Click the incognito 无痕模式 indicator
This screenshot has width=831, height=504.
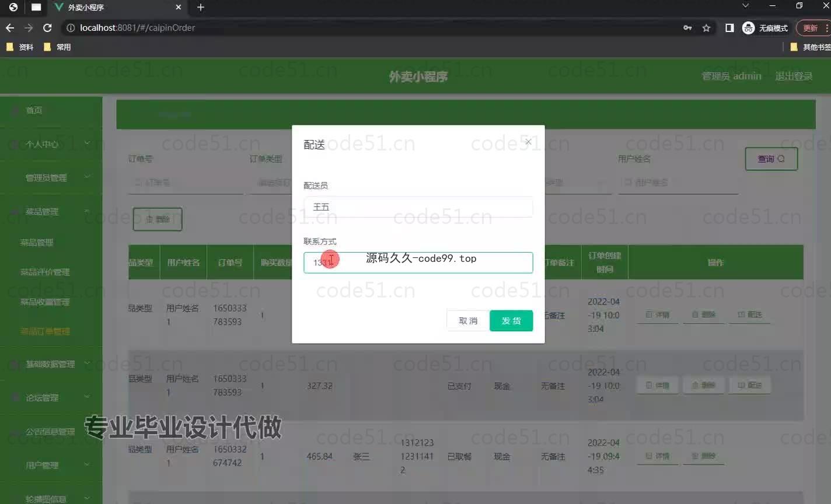pos(765,27)
